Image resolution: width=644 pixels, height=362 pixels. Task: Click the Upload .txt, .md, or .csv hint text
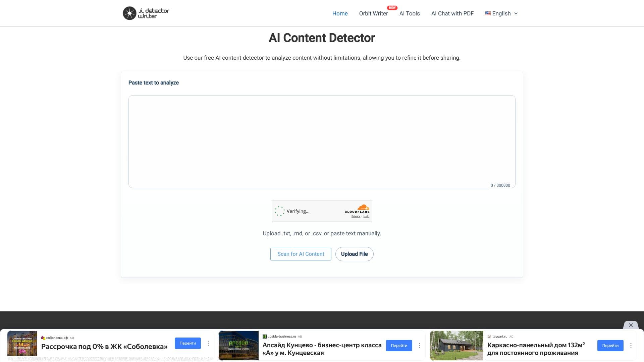pyautogui.click(x=322, y=234)
